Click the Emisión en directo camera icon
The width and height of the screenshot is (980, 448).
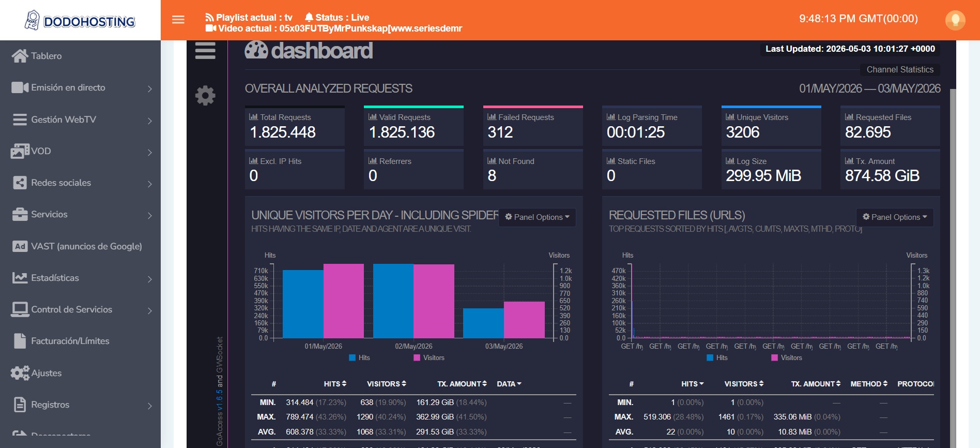[20, 87]
